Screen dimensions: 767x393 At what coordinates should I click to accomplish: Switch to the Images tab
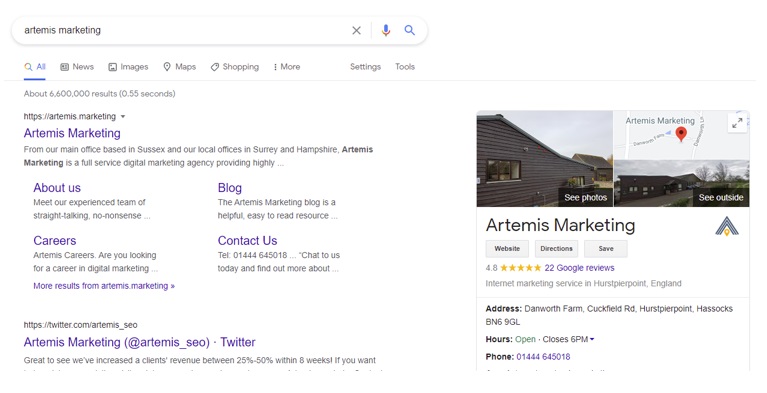point(128,67)
